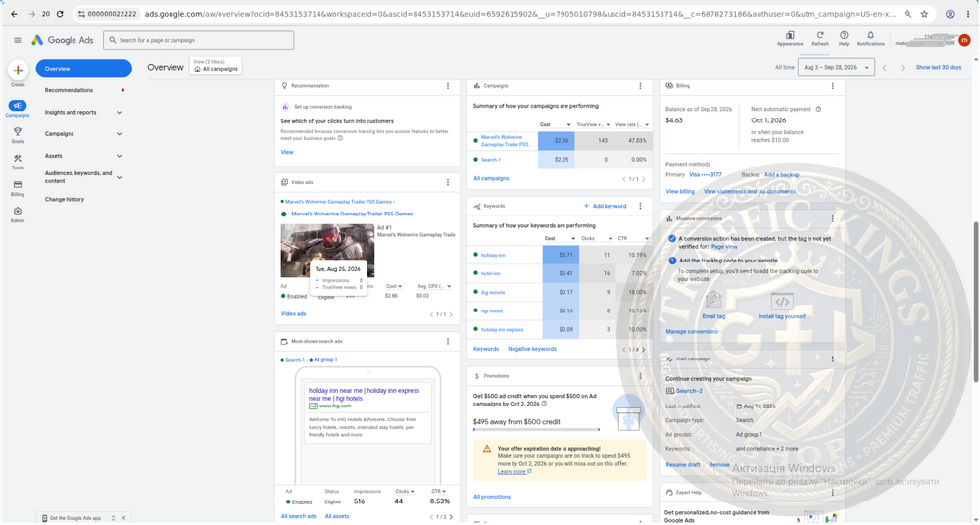Open Change history in sidebar
The height and width of the screenshot is (525, 980).
pos(65,200)
